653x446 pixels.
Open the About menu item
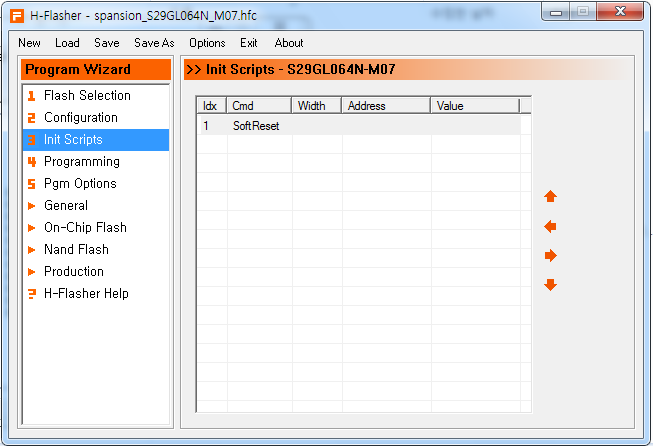coord(289,43)
